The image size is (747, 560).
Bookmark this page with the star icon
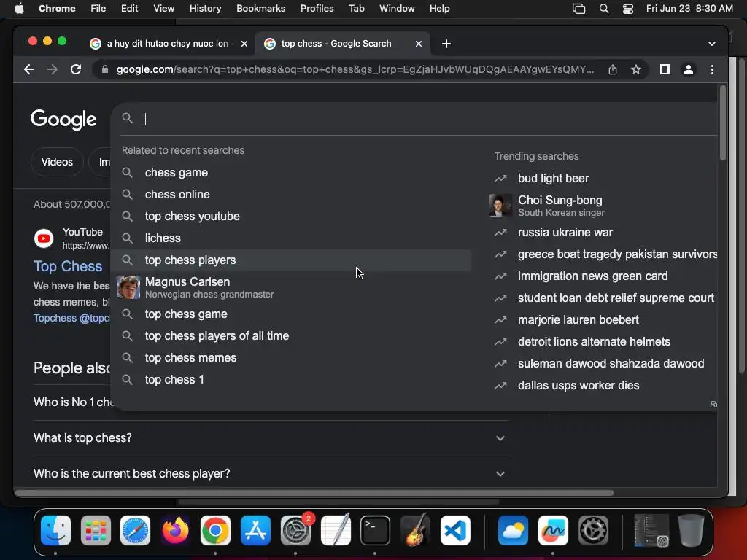click(x=636, y=69)
